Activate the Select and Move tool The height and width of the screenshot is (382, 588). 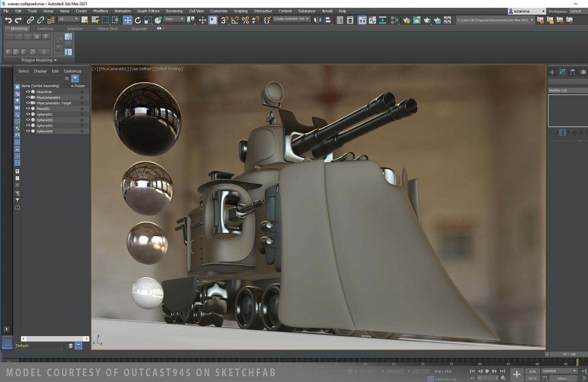pyautogui.click(x=128, y=20)
